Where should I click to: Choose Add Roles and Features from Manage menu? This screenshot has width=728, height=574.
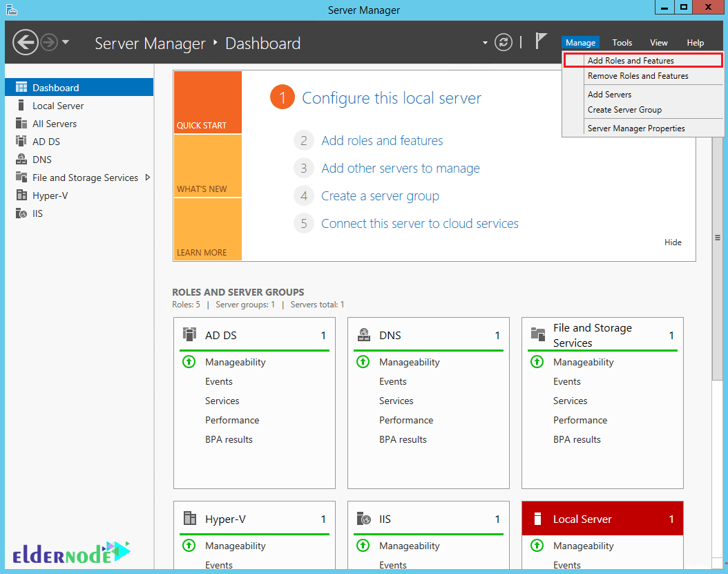[x=643, y=60]
